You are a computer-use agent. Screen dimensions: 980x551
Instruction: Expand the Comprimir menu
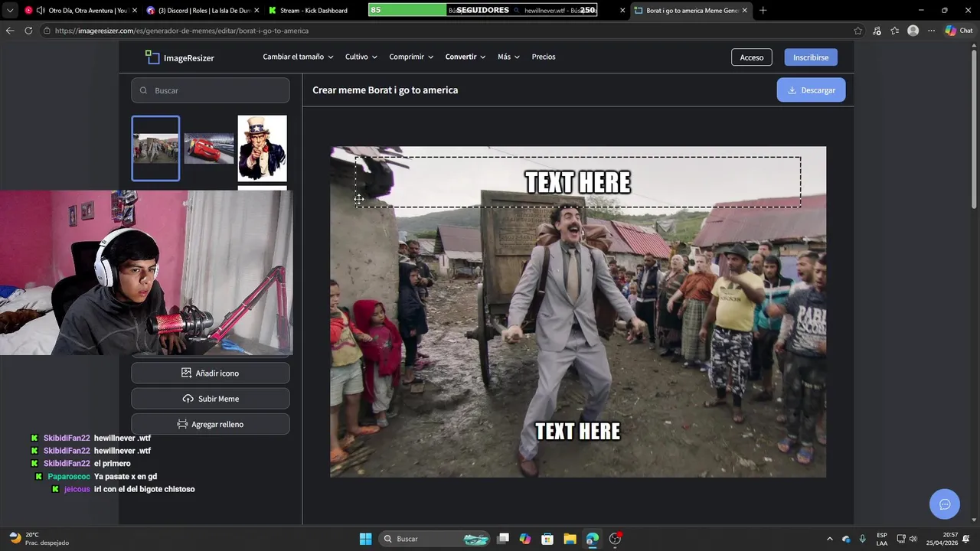tap(411, 57)
